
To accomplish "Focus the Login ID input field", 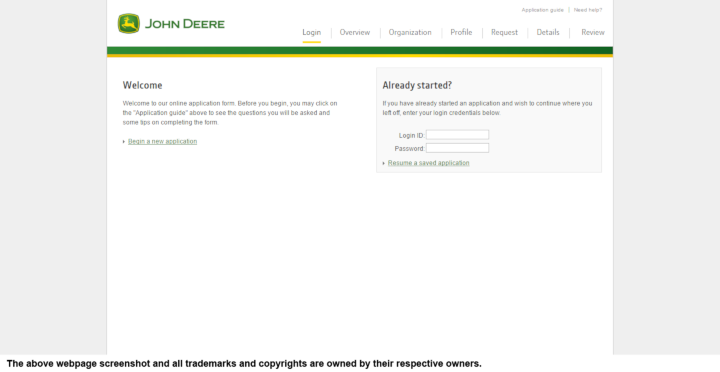I will [457, 135].
